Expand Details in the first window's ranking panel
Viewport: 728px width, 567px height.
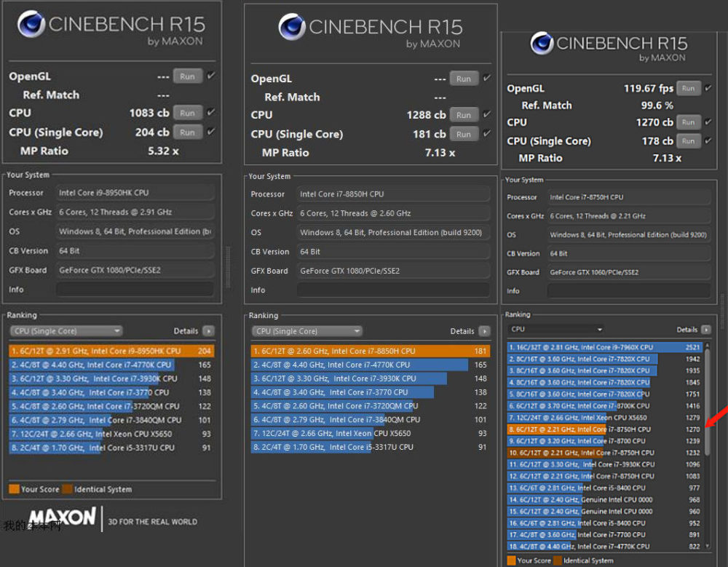(x=209, y=330)
